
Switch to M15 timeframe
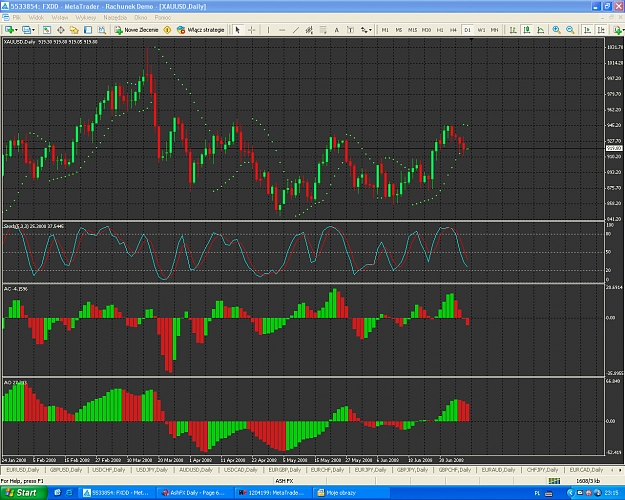click(413, 30)
